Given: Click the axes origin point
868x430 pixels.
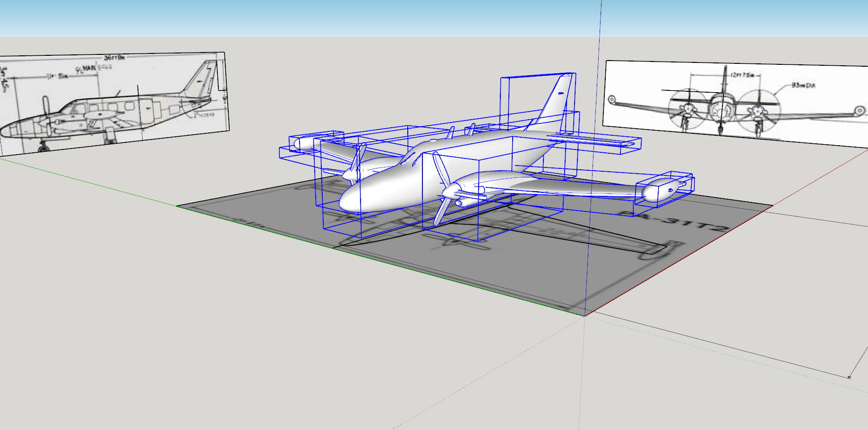Looking at the screenshot, I should coord(585,316).
